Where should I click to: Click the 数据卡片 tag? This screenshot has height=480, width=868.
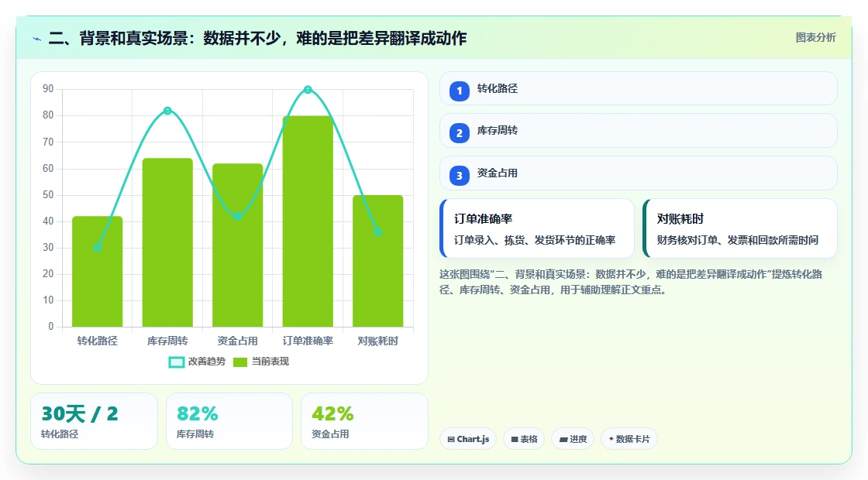(629, 439)
